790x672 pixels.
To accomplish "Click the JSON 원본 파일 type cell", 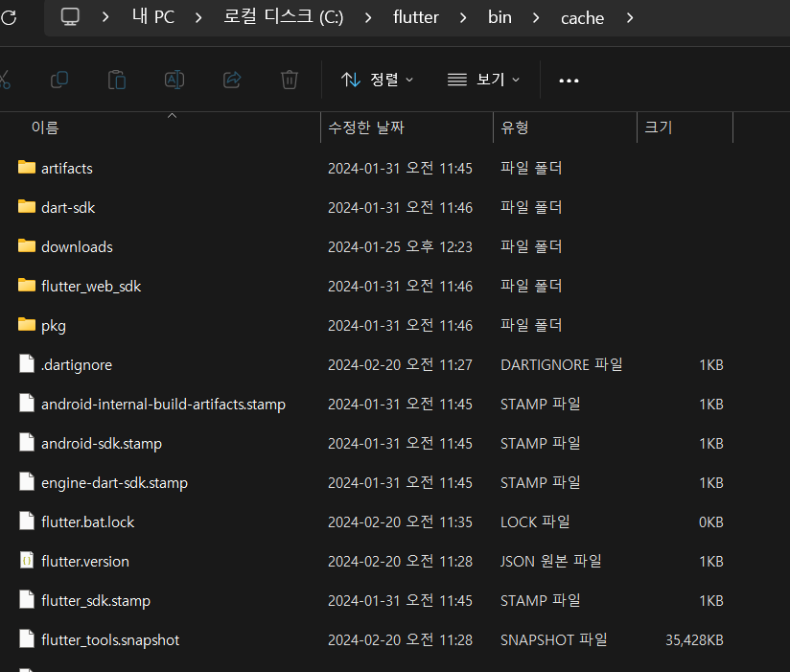I will (x=551, y=561).
